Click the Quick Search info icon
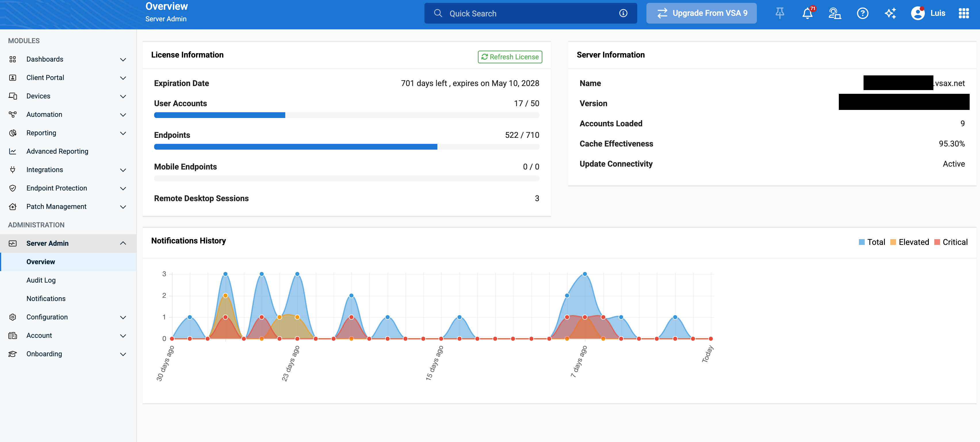 pos(623,13)
